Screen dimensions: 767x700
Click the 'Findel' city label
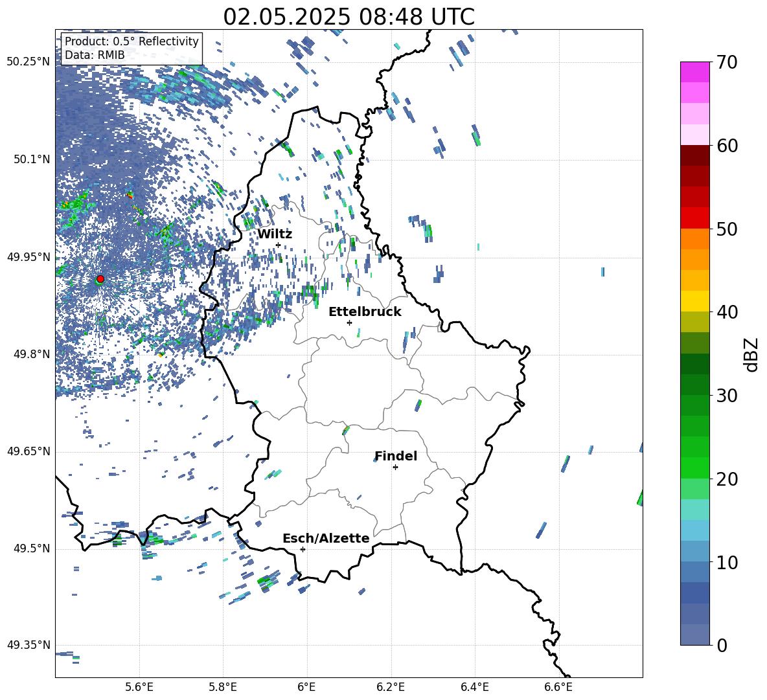[x=396, y=456]
